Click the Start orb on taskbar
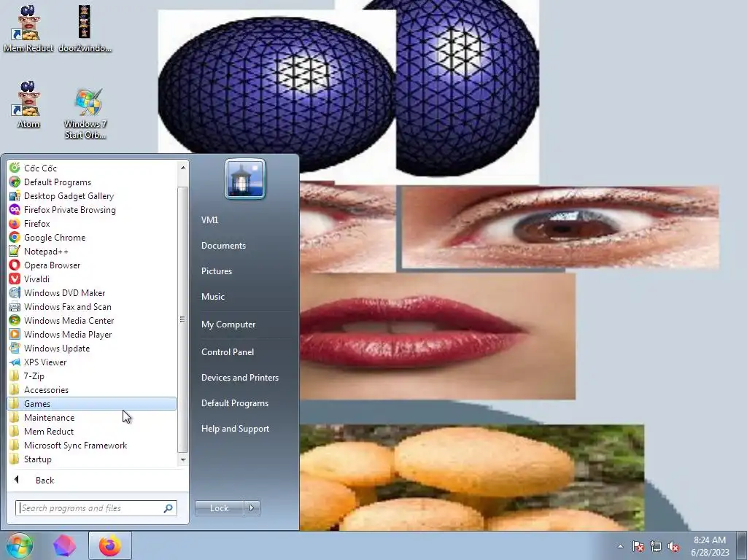Image resolution: width=747 pixels, height=560 pixels. coord(20,545)
